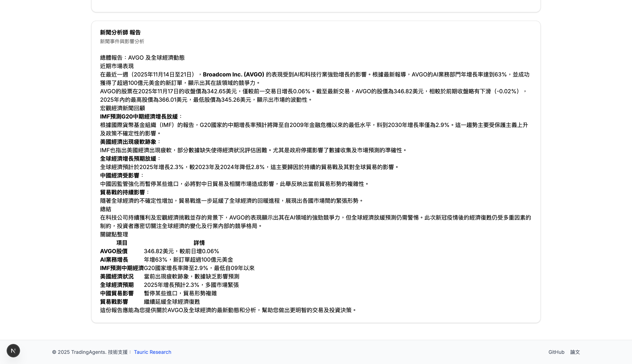632x364 pixels.
Task: Click the 年增63%，新訂單超過100億元美金 cell
Action: pyautogui.click(x=189, y=260)
